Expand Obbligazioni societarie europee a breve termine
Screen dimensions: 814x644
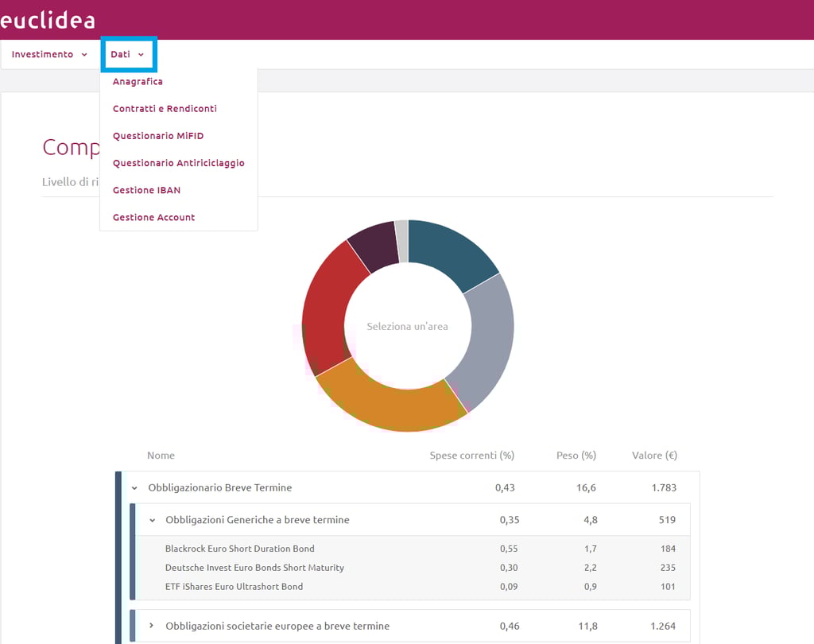point(152,627)
